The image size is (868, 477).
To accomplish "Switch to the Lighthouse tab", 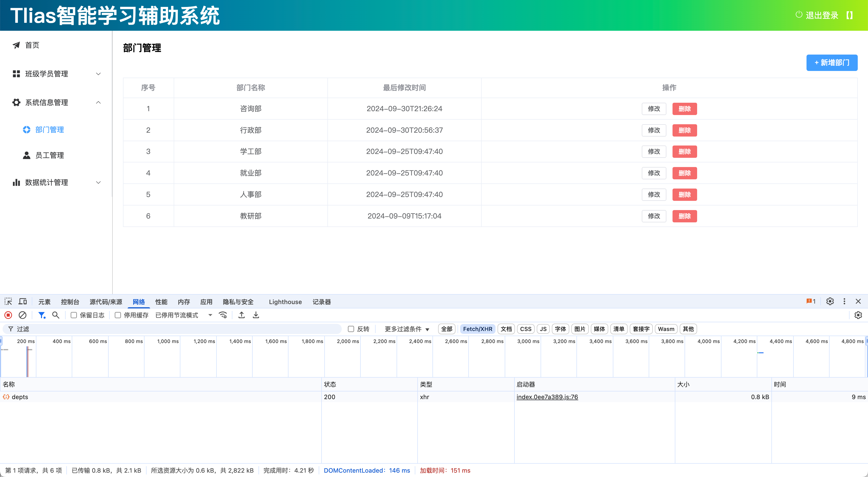I will point(285,302).
